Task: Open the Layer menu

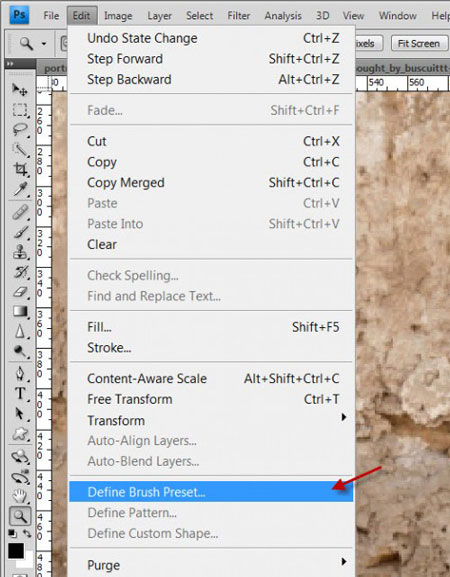Action: point(160,16)
